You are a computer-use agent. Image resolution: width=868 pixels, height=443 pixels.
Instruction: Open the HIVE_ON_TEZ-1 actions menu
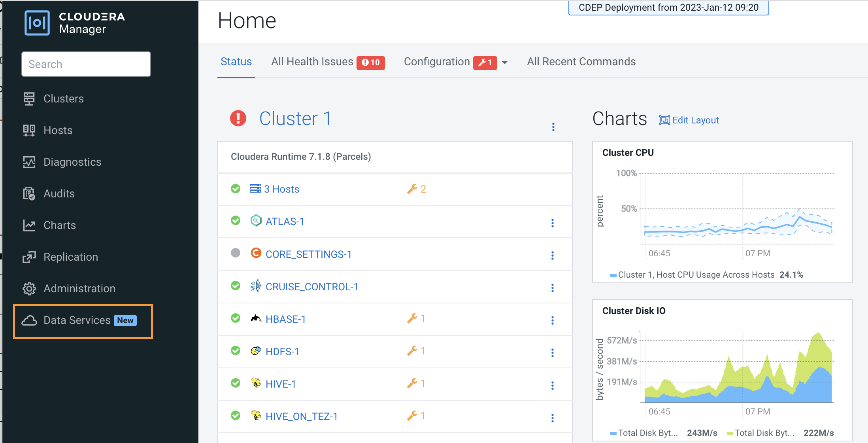pos(552,418)
